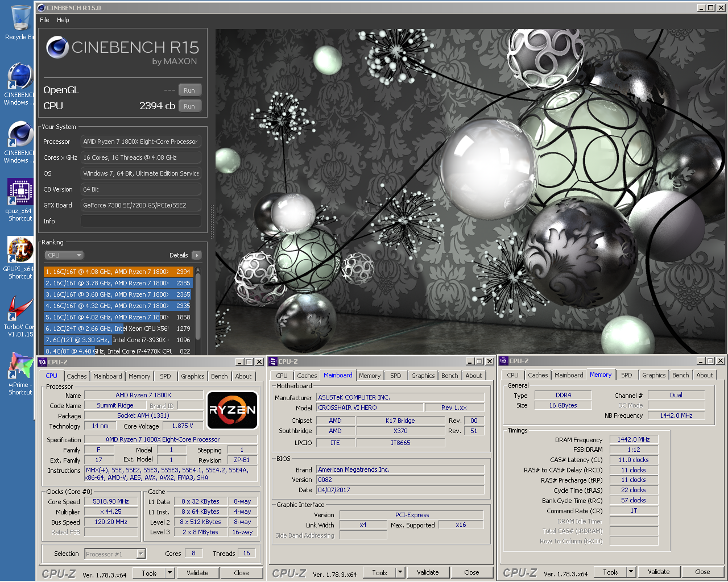Select ranking entry 16C/16T @ 3.78 GHz
Image resolution: width=728 pixels, height=582 pixels.
(x=118, y=283)
